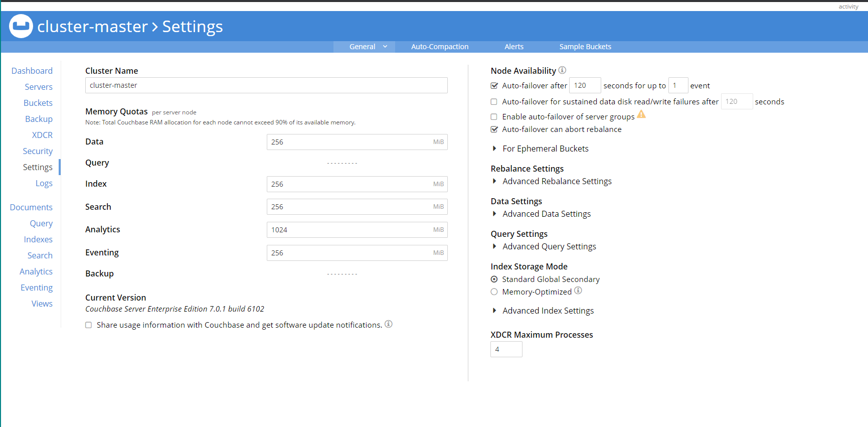Click the Search memory quota field
The height and width of the screenshot is (427, 868).
[x=357, y=207]
